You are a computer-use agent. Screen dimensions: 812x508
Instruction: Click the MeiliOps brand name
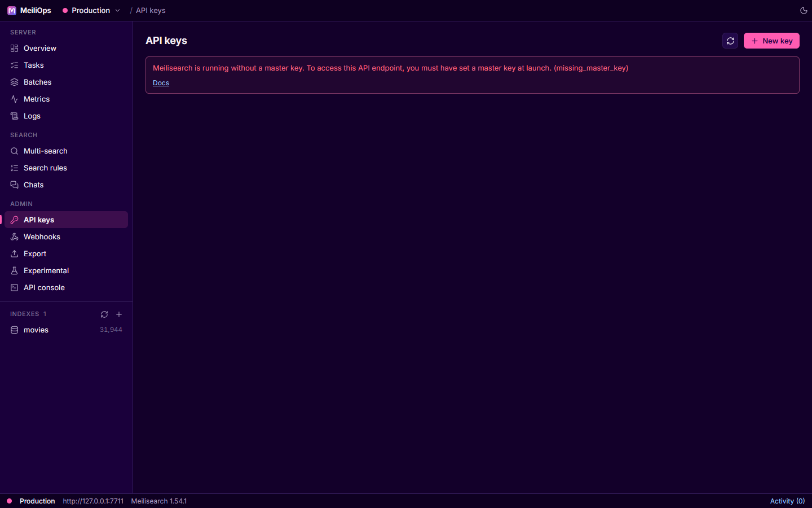[x=36, y=11]
